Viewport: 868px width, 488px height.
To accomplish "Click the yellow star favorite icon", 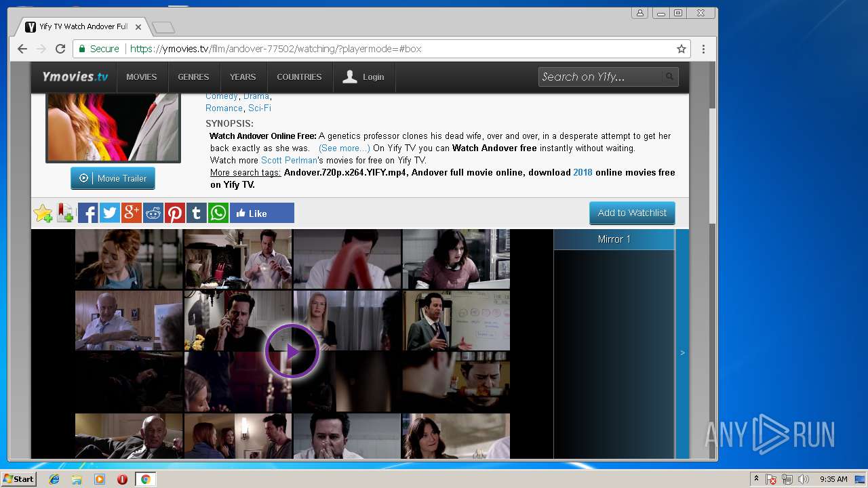I will click(x=43, y=213).
